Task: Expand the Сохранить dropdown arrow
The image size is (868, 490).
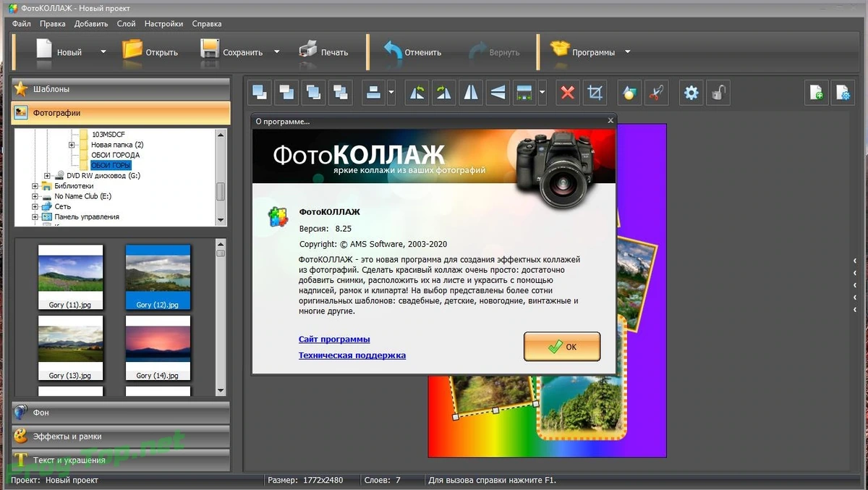Action: tap(276, 52)
